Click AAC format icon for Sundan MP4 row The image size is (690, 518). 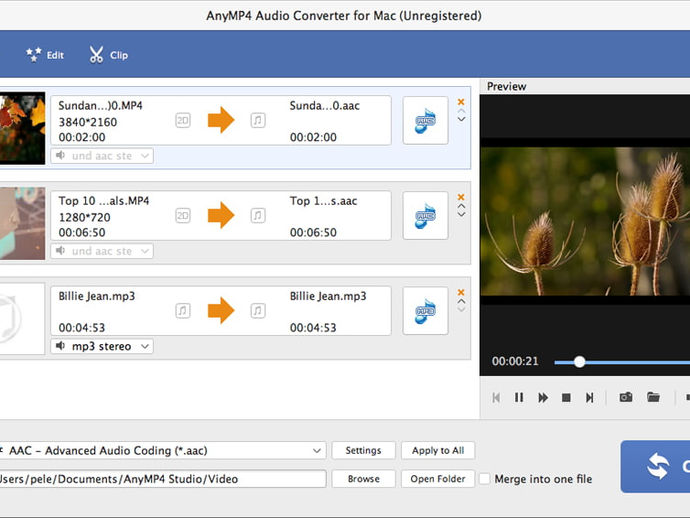(x=426, y=121)
